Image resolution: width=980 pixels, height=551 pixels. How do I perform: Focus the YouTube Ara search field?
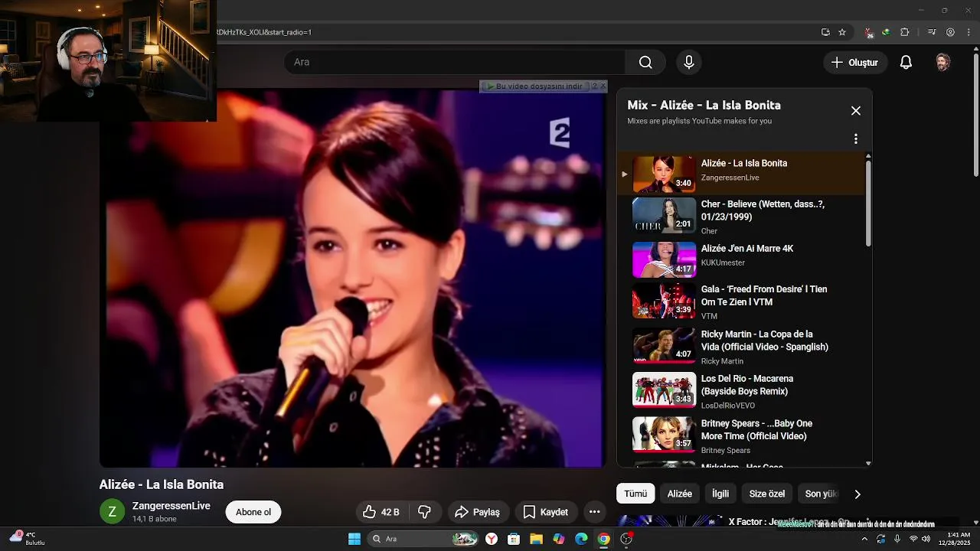tap(455, 62)
